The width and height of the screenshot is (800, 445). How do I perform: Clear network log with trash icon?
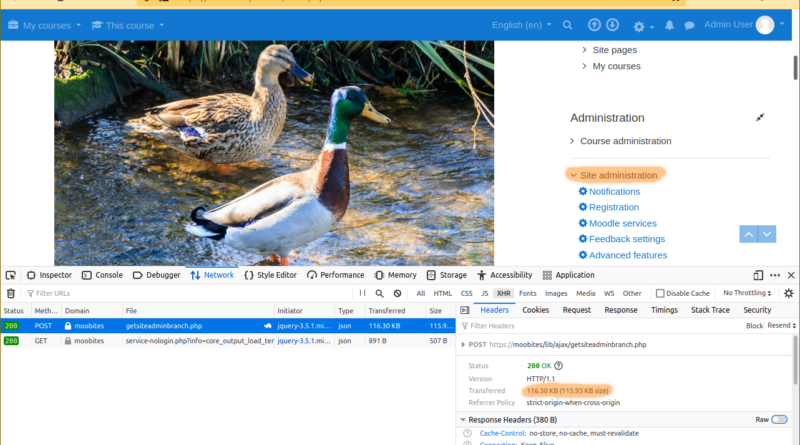pos(11,293)
